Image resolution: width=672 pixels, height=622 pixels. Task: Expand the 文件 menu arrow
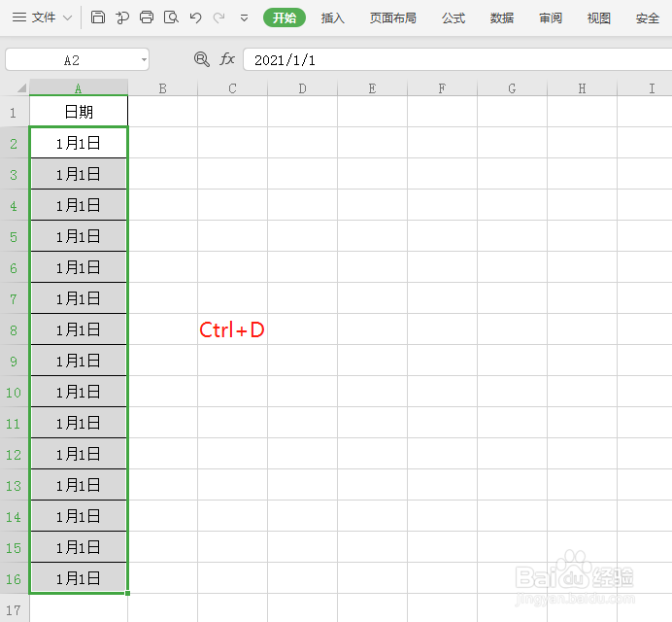[x=67, y=18]
